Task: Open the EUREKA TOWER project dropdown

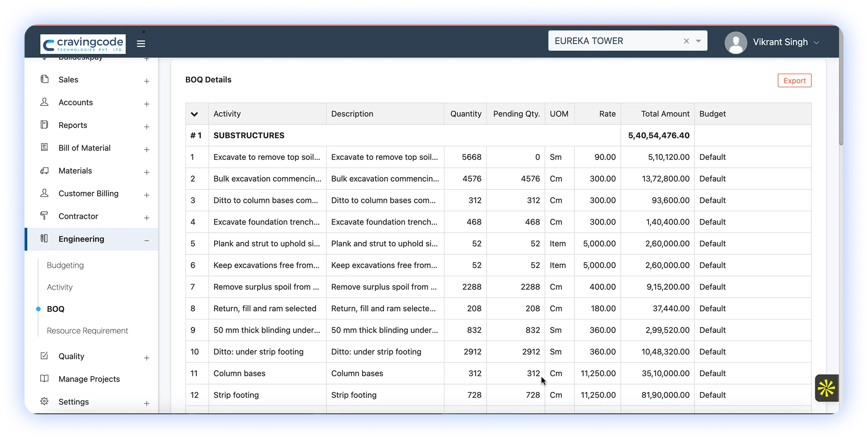Action: 698,41
